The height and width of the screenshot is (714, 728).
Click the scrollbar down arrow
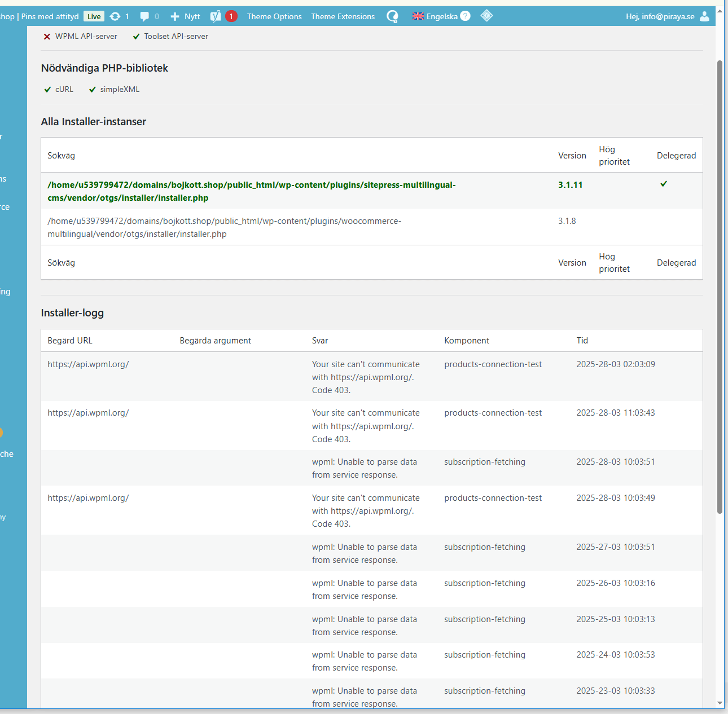tap(720, 703)
